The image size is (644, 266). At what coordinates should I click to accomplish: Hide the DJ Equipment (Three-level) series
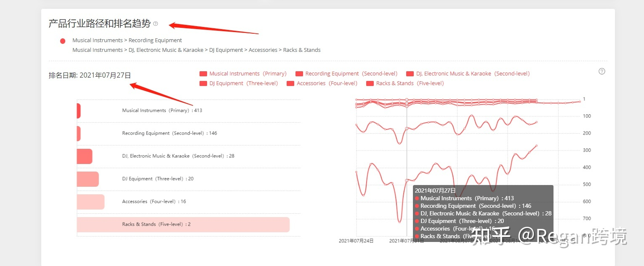coord(239,83)
